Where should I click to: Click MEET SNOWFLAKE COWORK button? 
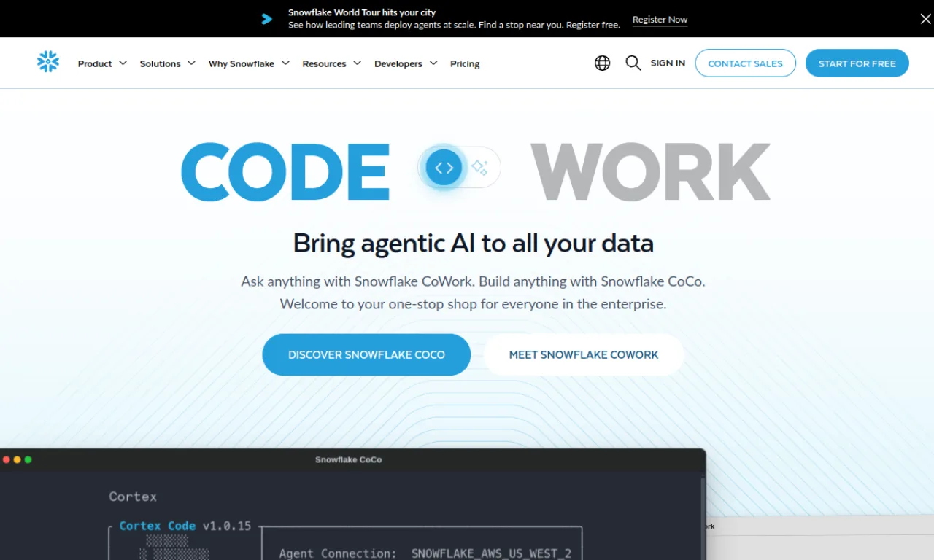pos(584,355)
